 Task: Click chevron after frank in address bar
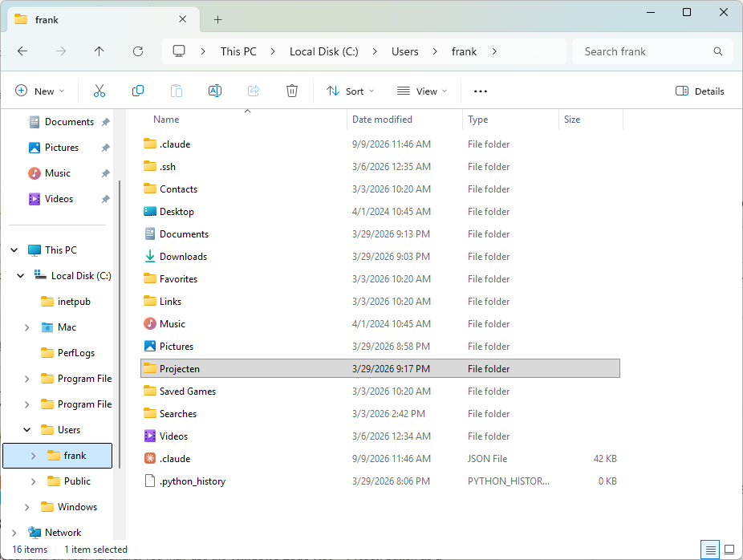pyautogui.click(x=494, y=51)
